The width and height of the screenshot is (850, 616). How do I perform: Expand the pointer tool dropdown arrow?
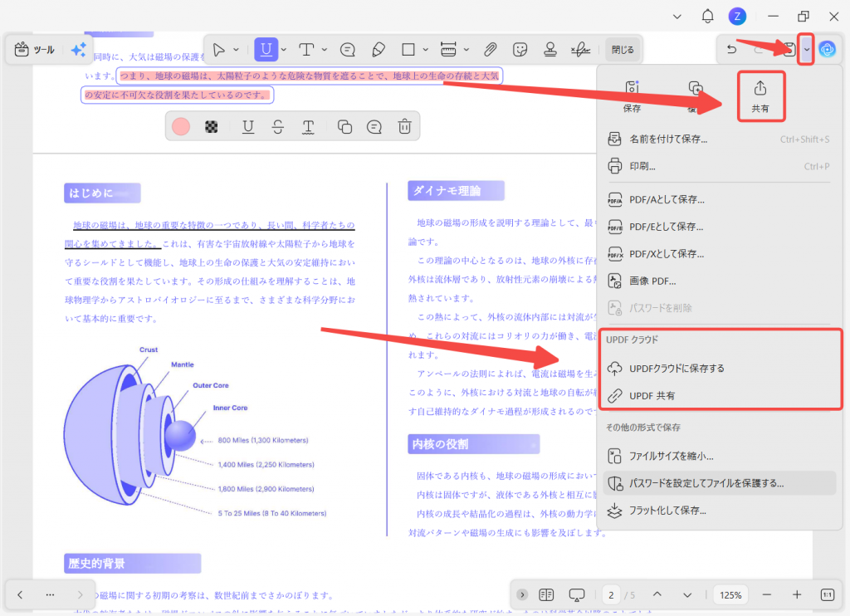[236, 50]
